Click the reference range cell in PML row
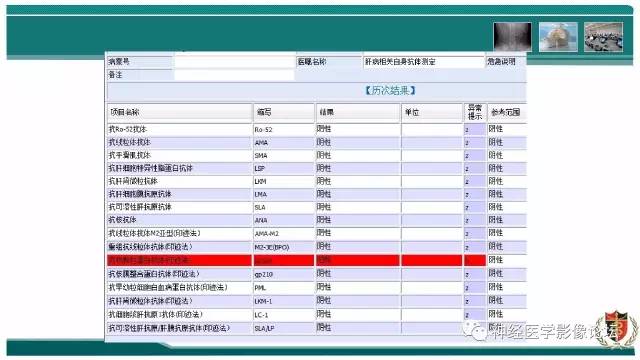The width and height of the screenshot is (640, 360). [507, 287]
